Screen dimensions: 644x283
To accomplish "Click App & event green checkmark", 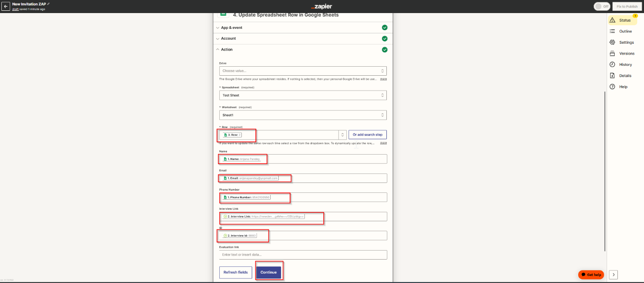I will click(385, 27).
